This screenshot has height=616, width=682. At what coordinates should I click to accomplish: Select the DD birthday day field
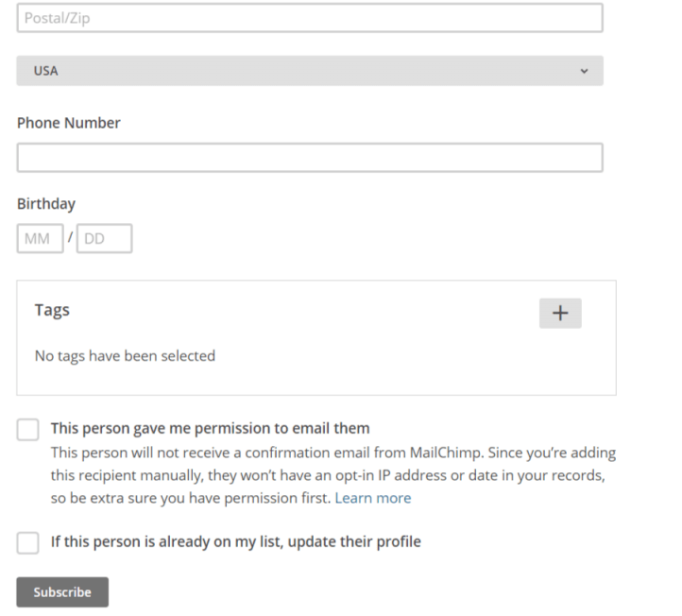tap(104, 239)
